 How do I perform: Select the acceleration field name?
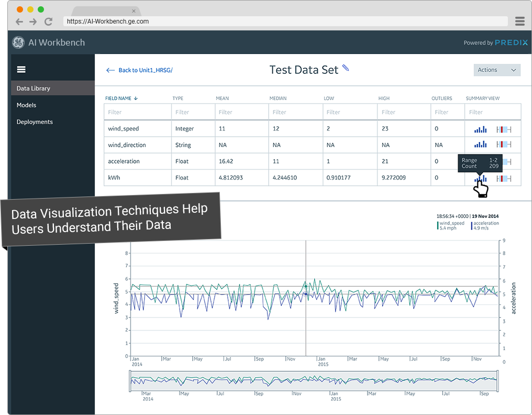click(124, 161)
